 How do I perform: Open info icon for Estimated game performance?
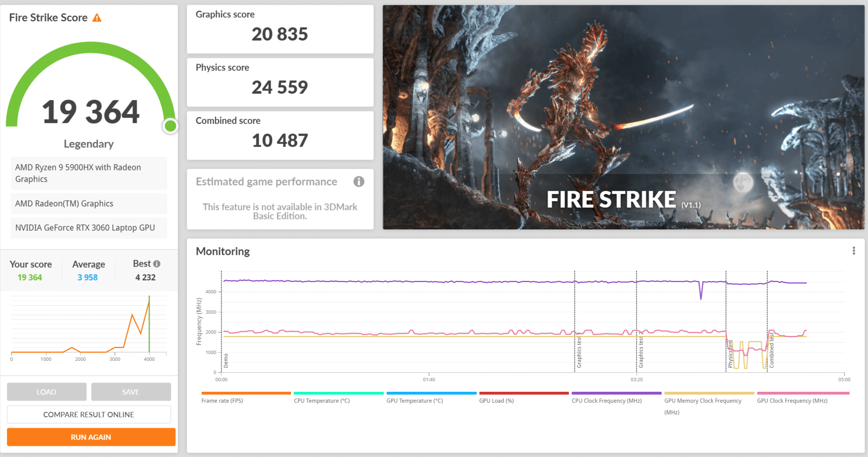click(358, 182)
